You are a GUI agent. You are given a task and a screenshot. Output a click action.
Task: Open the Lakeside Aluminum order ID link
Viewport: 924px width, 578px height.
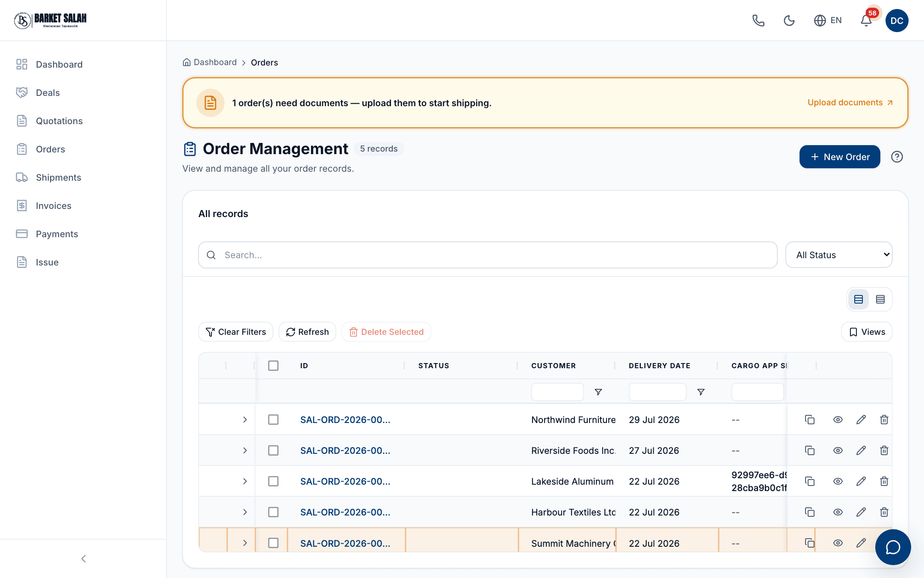pyautogui.click(x=345, y=481)
